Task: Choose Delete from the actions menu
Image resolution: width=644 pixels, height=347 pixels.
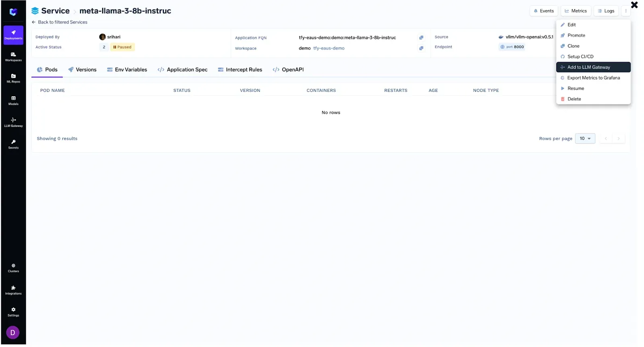Action: pyautogui.click(x=593, y=99)
